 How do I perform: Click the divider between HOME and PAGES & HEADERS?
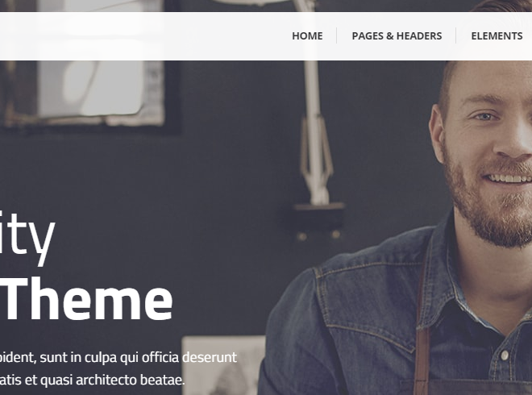pyautogui.click(x=337, y=35)
